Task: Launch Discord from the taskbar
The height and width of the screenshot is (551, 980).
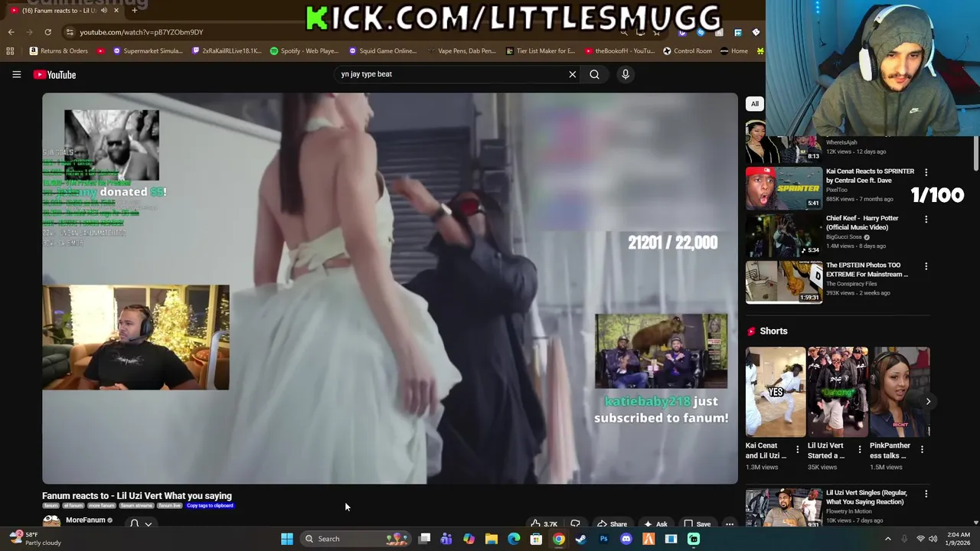Action: [x=626, y=539]
